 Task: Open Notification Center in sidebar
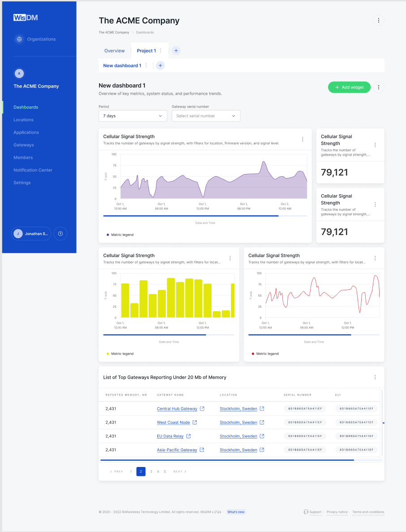pos(33,170)
